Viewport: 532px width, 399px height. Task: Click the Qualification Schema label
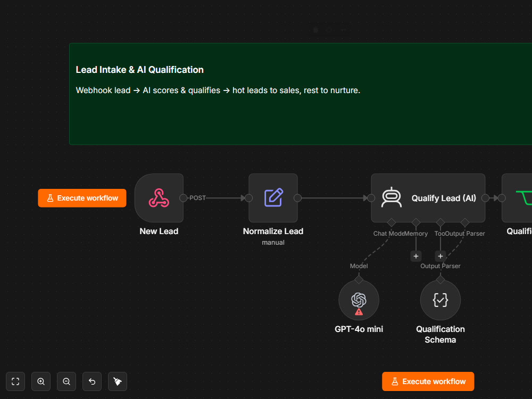(x=440, y=334)
